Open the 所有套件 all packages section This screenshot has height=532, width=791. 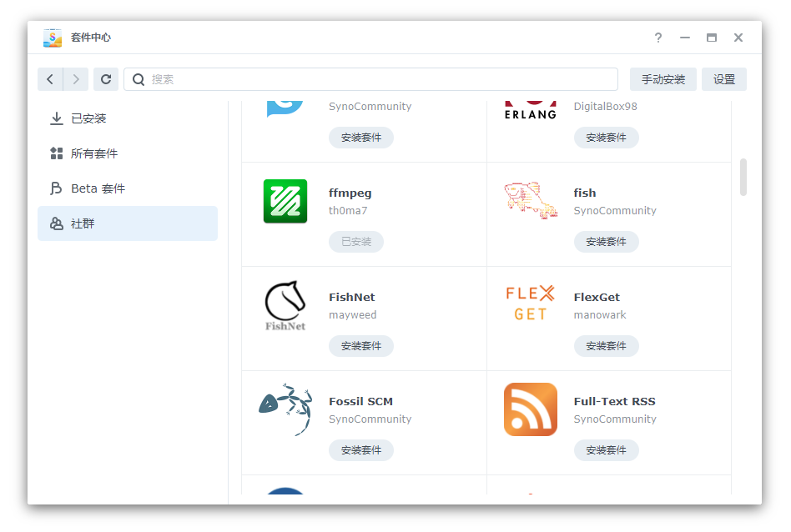coord(128,153)
